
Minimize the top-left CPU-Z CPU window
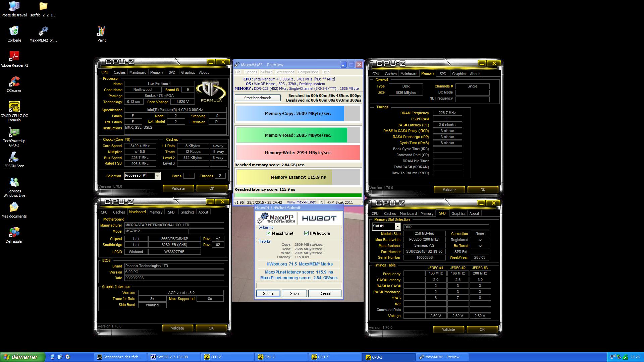[x=211, y=62]
